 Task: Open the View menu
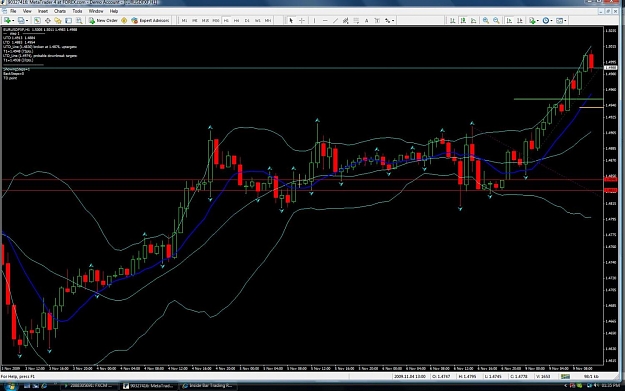tap(27, 11)
